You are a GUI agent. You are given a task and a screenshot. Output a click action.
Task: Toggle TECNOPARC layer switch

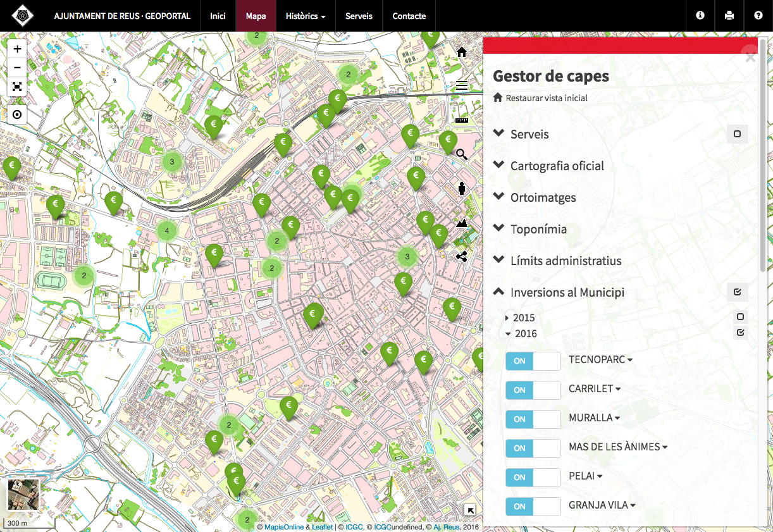(533, 361)
